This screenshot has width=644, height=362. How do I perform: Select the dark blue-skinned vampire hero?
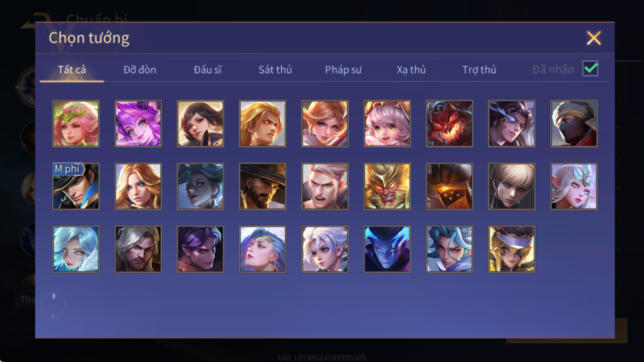coord(387,249)
